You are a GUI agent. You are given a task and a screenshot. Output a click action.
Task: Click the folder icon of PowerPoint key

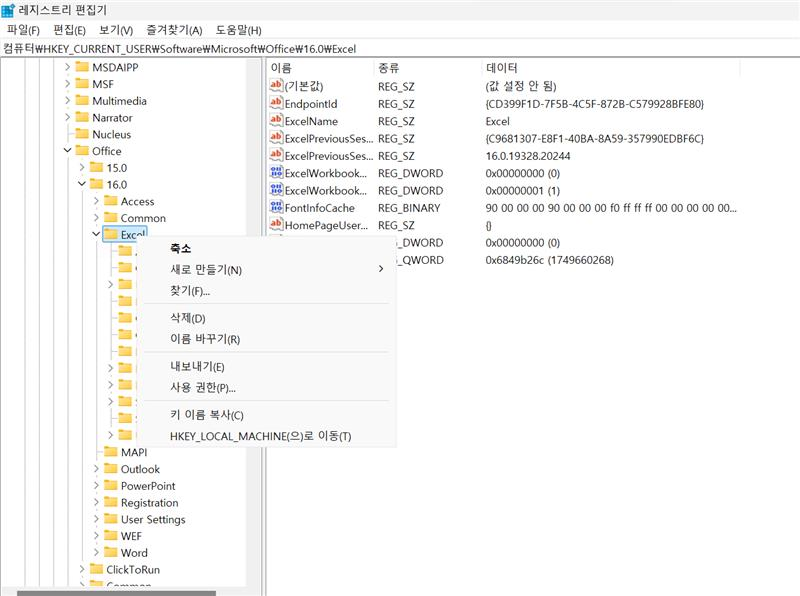click(111, 486)
